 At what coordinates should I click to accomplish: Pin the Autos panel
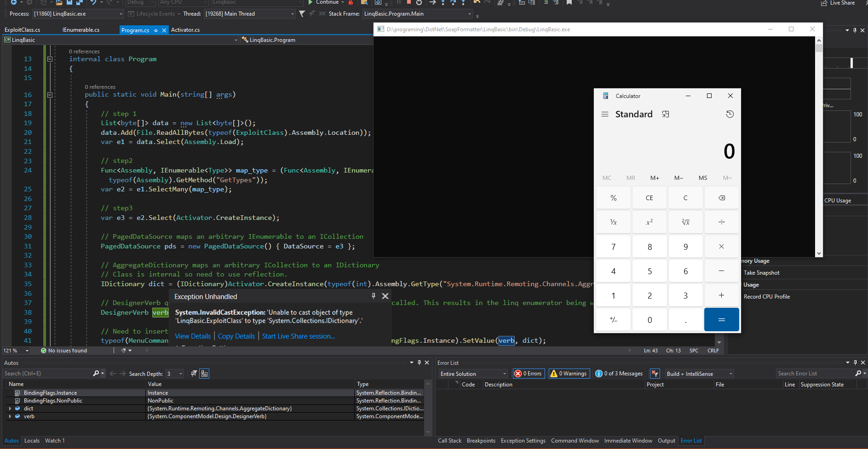[x=419, y=363]
